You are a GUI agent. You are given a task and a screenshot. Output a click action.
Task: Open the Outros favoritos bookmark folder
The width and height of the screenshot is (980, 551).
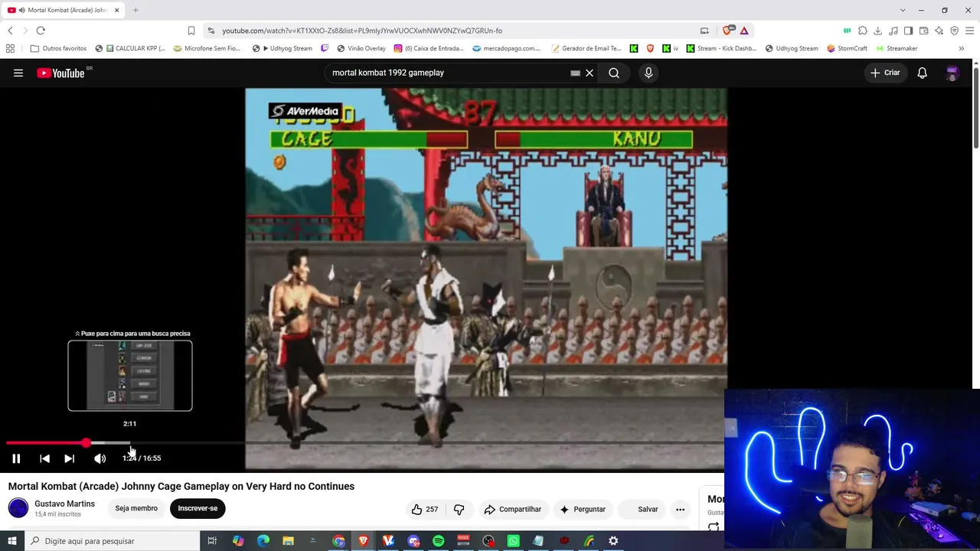pos(59,48)
